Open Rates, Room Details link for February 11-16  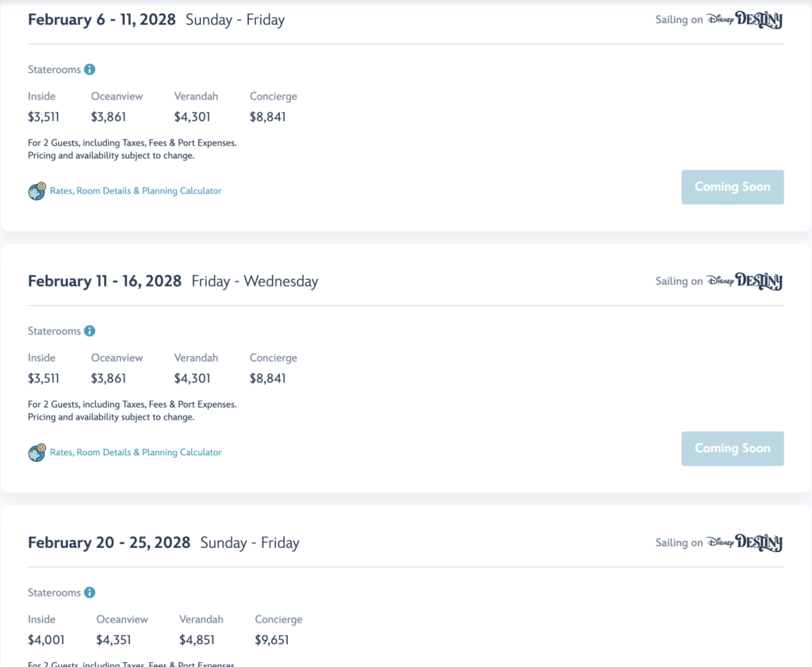pos(136,453)
